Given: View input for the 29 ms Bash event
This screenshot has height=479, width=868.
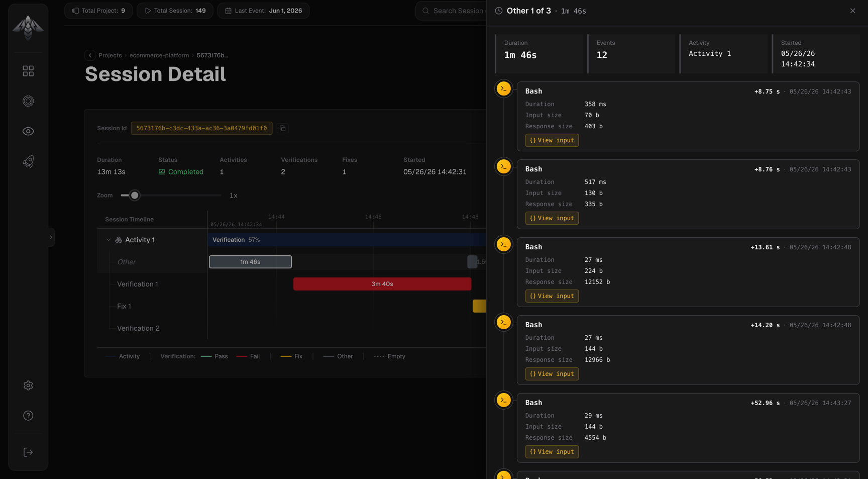Looking at the screenshot, I should (x=552, y=452).
